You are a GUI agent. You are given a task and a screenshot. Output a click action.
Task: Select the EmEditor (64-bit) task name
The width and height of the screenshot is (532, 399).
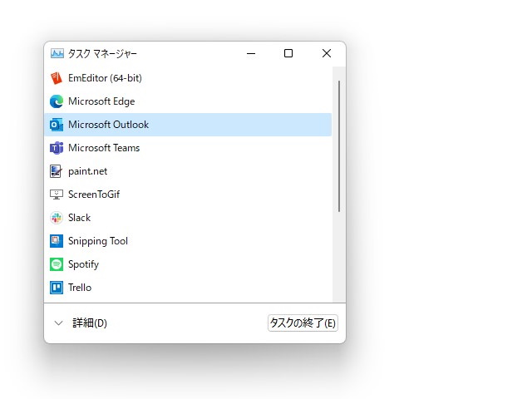[x=105, y=78]
